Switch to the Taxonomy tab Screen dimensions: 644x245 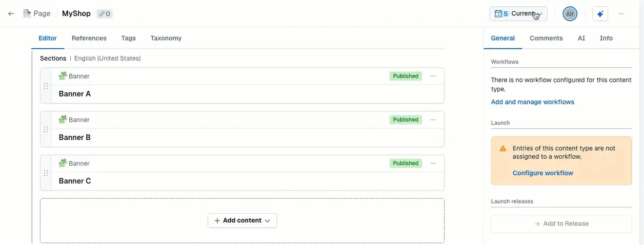point(166,38)
